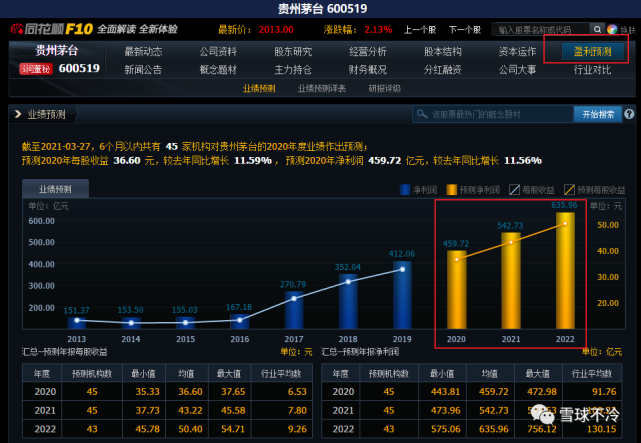Open the 分红融资 tab
Screen dimensions: 641x443
point(442,69)
